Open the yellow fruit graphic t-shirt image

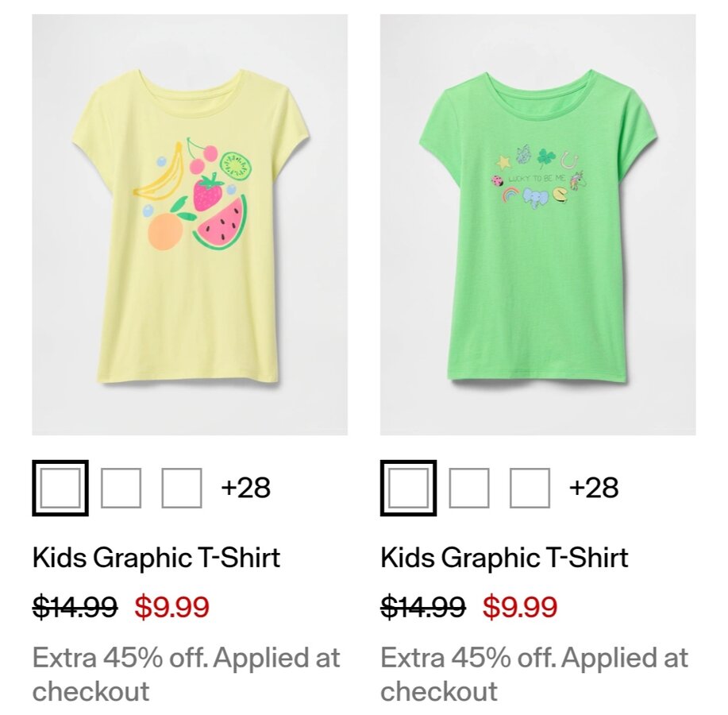[189, 224]
